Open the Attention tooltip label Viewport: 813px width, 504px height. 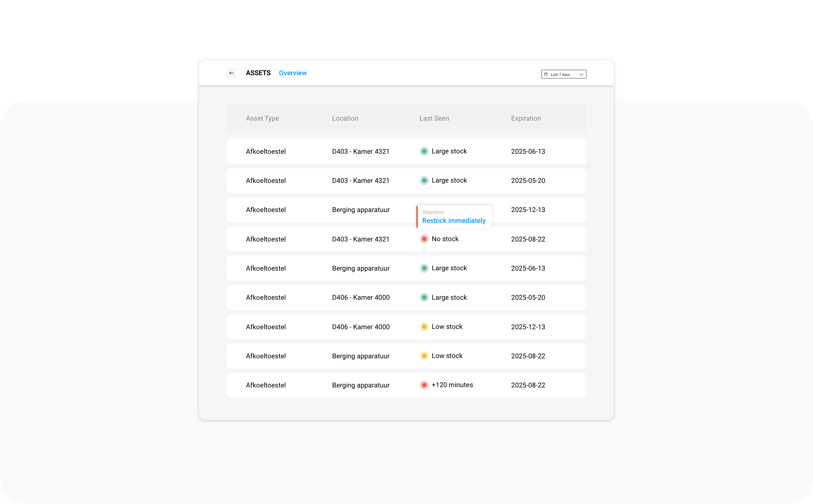point(433,212)
